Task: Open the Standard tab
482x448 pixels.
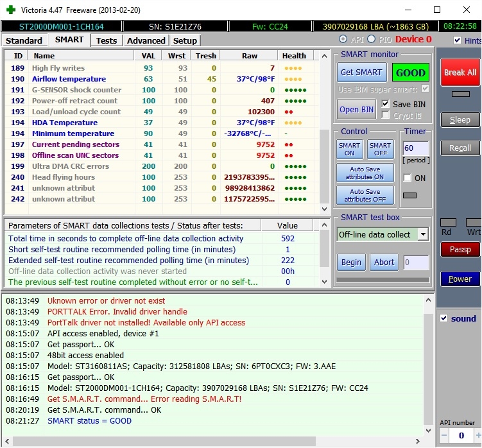Action: (24, 40)
